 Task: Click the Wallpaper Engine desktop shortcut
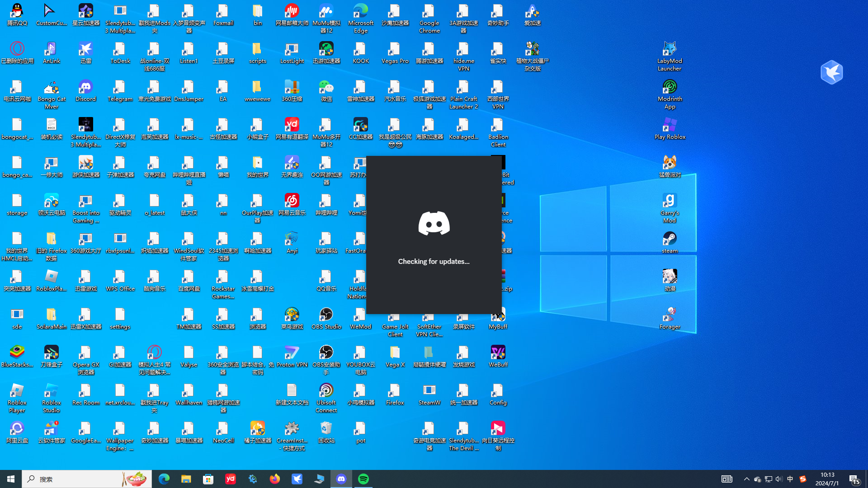pyautogui.click(x=120, y=436)
